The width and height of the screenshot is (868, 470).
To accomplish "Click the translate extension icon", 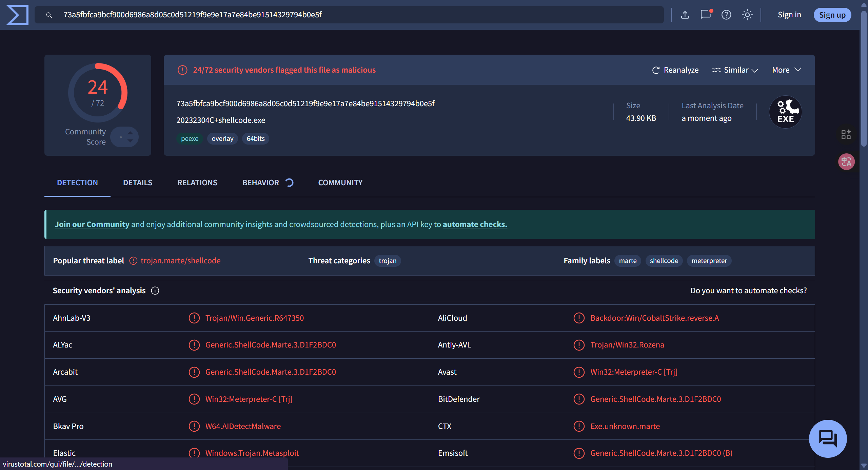I will pyautogui.click(x=846, y=162).
